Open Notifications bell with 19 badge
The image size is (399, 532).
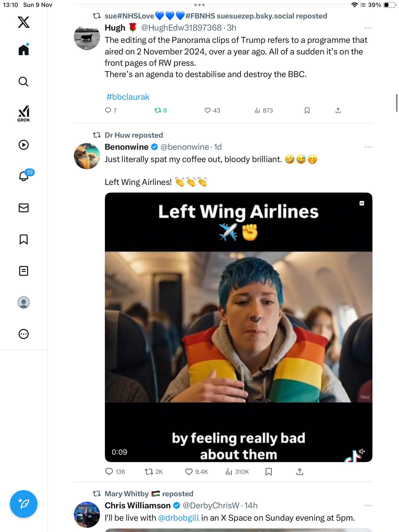coord(24,176)
